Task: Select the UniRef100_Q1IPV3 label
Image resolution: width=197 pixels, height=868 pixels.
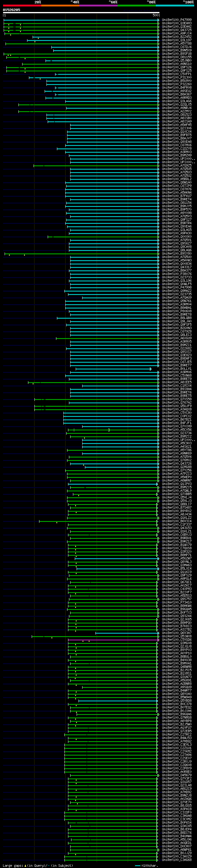Action: pyautogui.click(x=176, y=484)
